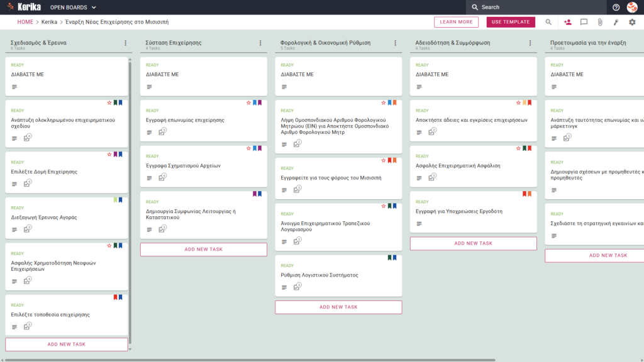This screenshot has width=644, height=362.
Task: Add new task in Αδειοδότηση & Συμμόρφωση column
Action: click(473, 243)
